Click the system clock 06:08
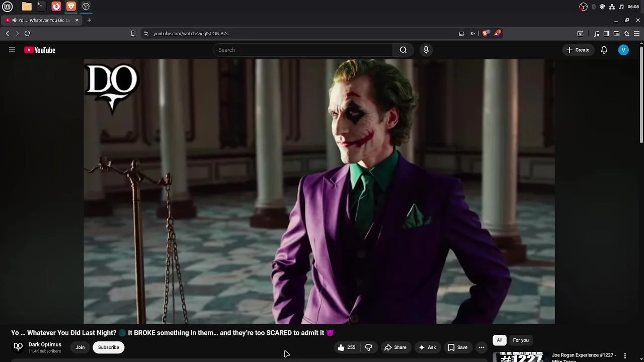Viewport: 644px width, 362px height. pos(633,7)
